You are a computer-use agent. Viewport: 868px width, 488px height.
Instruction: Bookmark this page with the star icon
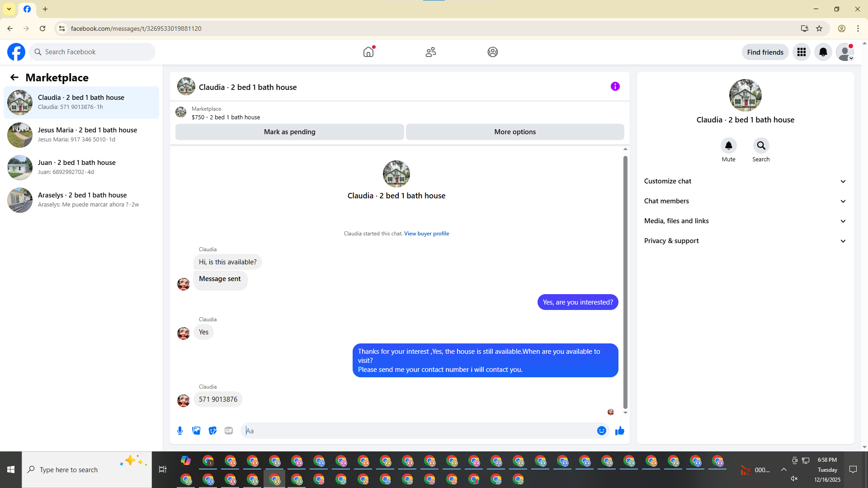(819, 28)
